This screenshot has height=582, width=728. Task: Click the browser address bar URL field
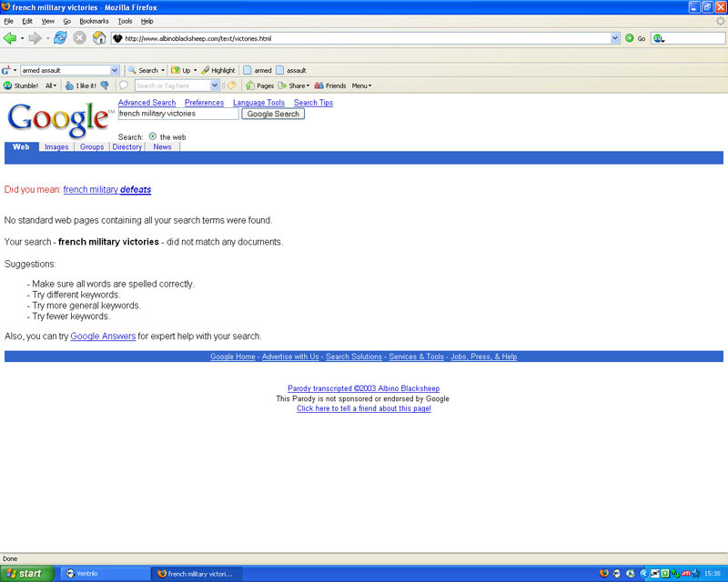367,38
